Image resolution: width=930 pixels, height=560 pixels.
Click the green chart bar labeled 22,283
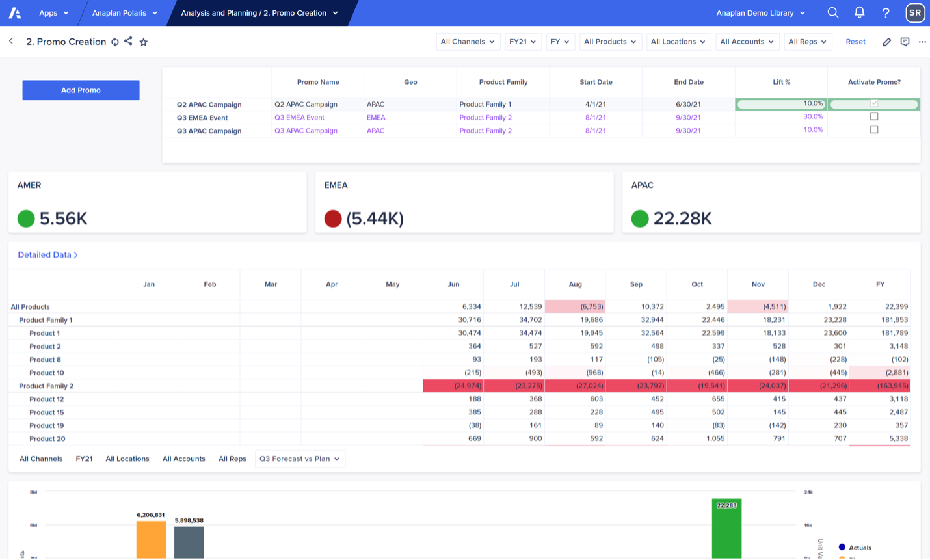pos(726,529)
